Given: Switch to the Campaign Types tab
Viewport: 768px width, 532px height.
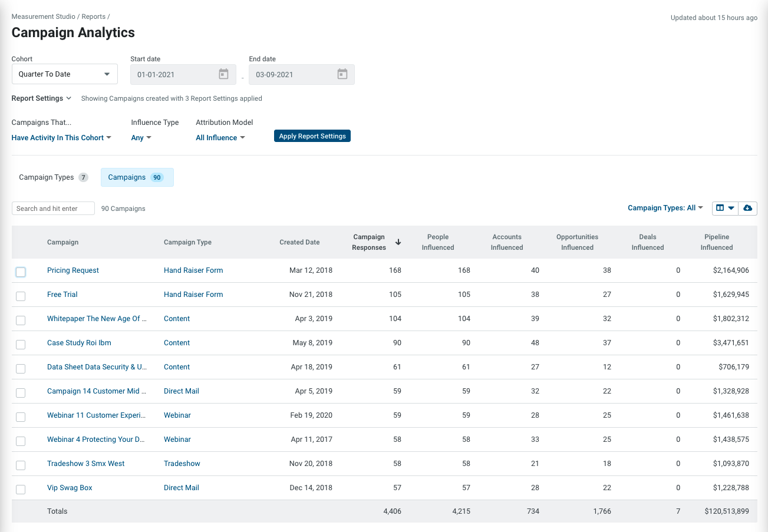Looking at the screenshot, I should [x=53, y=177].
